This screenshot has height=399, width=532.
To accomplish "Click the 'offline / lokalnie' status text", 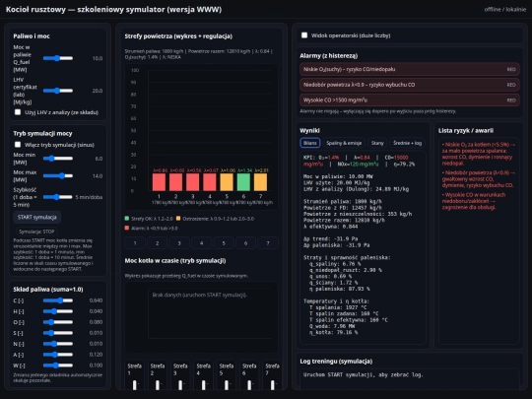I will click(505, 10).
